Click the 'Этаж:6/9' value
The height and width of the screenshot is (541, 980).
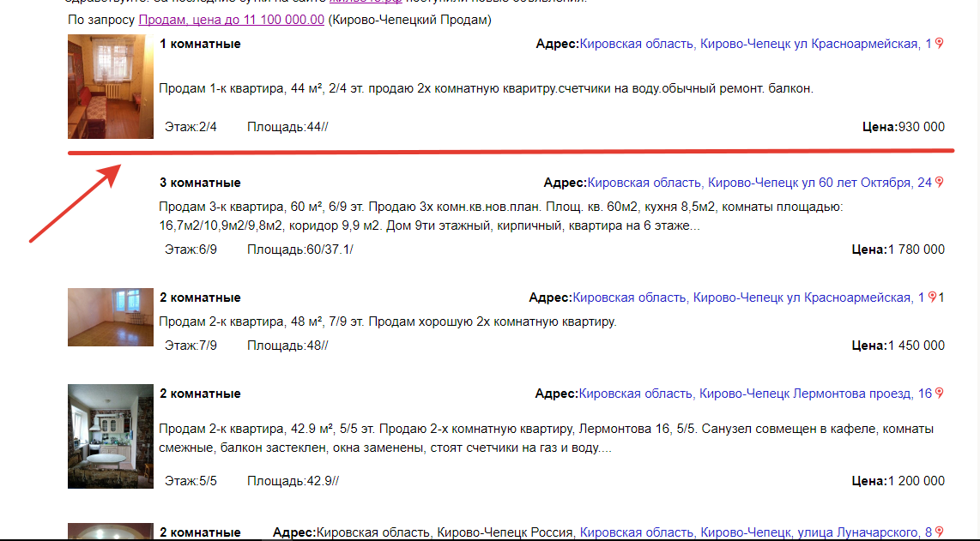191,249
